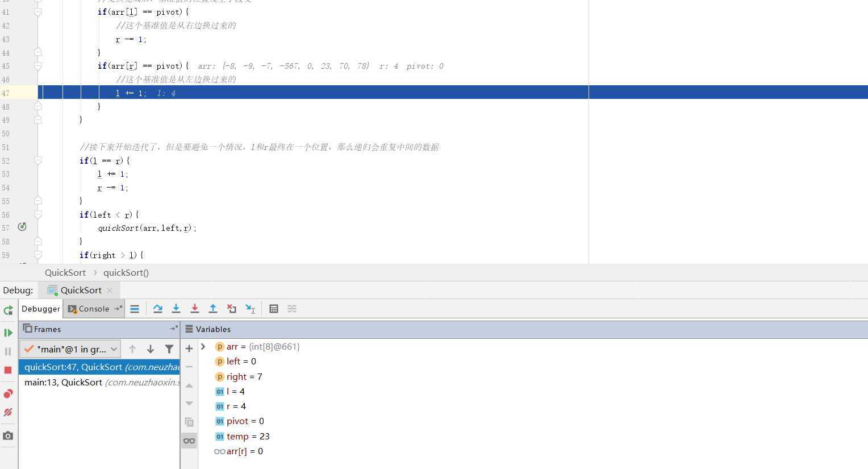The image size is (868, 469).
Task: Click the fold end marker at line 48
Action: click(x=38, y=106)
